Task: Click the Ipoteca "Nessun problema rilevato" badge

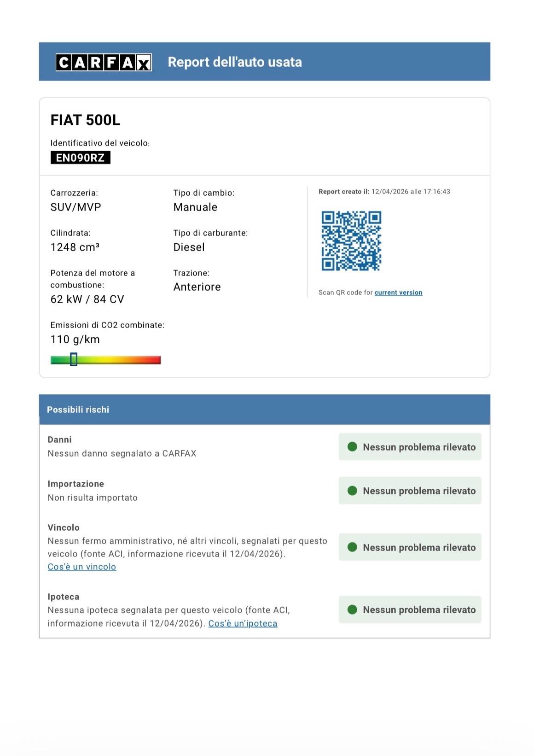Action: coord(410,609)
